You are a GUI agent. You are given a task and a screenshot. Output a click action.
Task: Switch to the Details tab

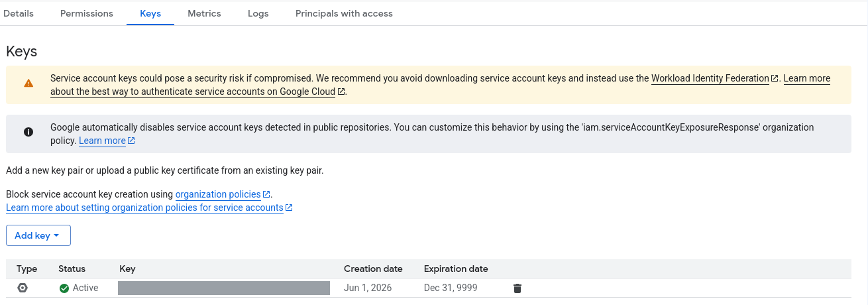tap(19, 13)
